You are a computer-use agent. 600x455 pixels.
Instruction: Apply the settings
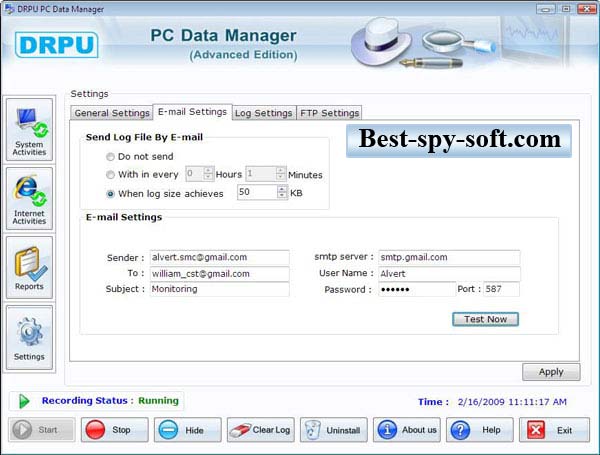coord(551,372)
